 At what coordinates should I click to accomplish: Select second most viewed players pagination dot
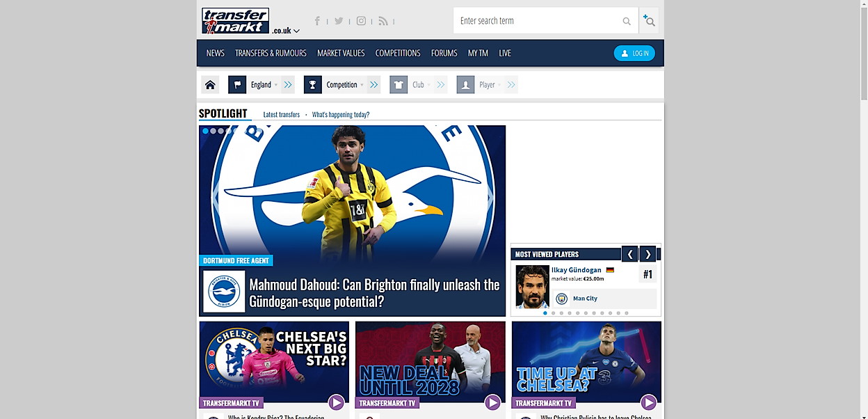(554, 313)
